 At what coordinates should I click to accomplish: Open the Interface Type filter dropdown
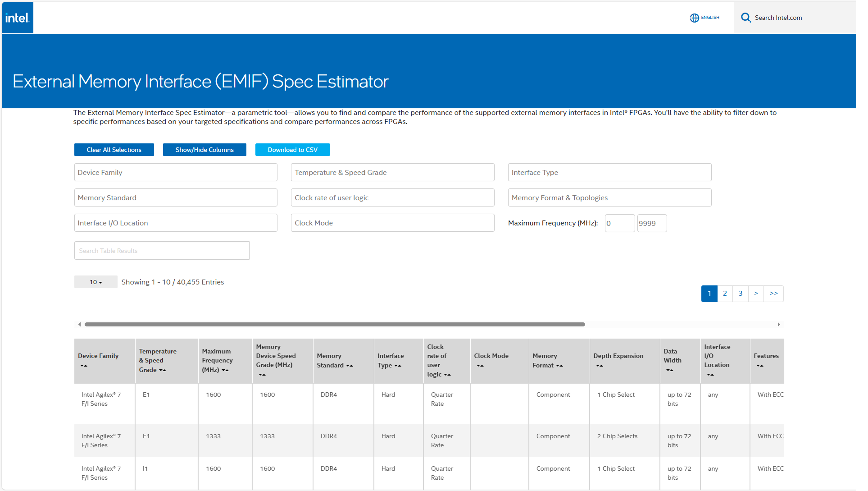coord(609,172)
